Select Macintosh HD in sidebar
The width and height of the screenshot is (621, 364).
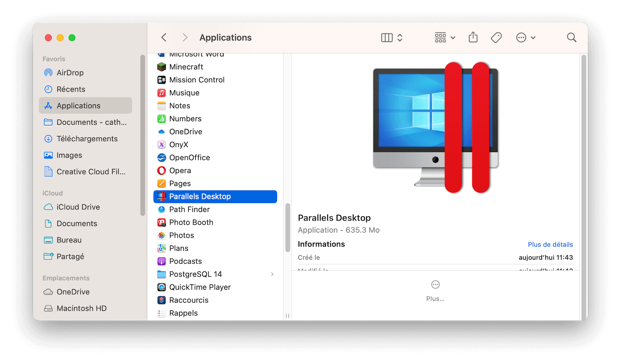coord(85,309)
